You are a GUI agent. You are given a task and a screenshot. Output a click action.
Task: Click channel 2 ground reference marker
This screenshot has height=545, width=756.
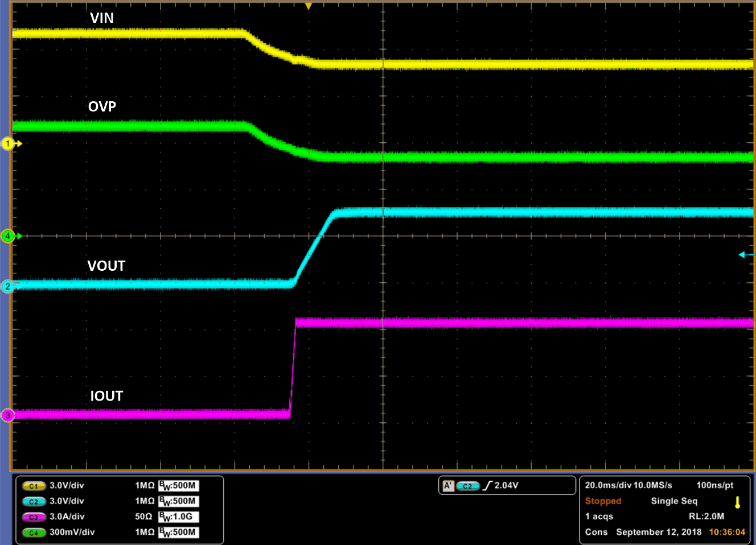tap(8, 286)
